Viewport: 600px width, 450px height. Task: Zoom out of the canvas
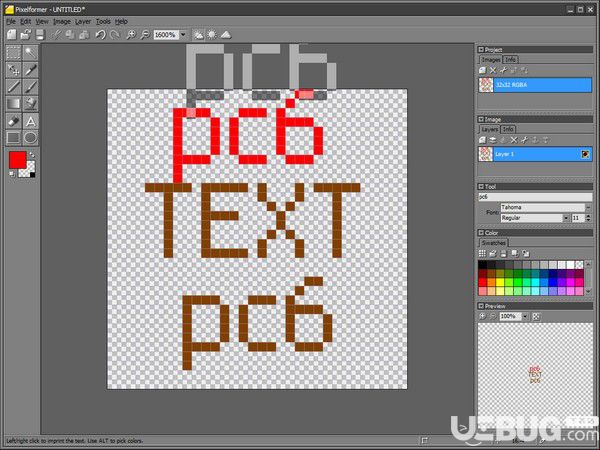(145, 35)
